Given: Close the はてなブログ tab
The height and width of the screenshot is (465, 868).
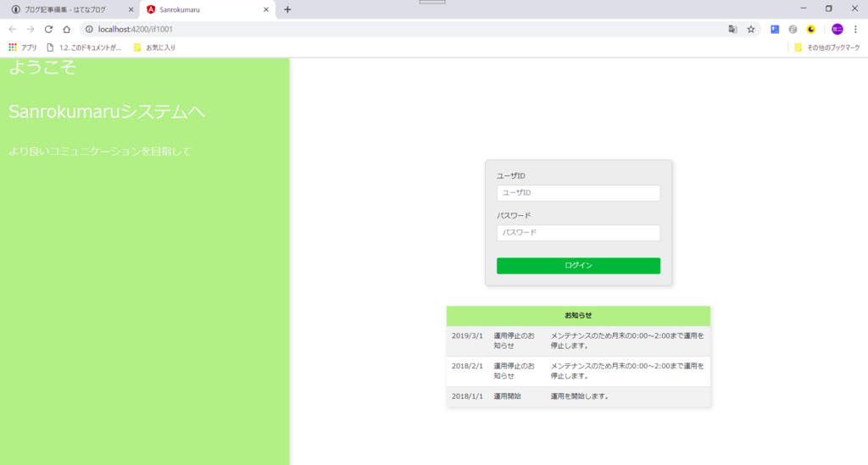Looking at the screenshot, I should click(131, 9).
